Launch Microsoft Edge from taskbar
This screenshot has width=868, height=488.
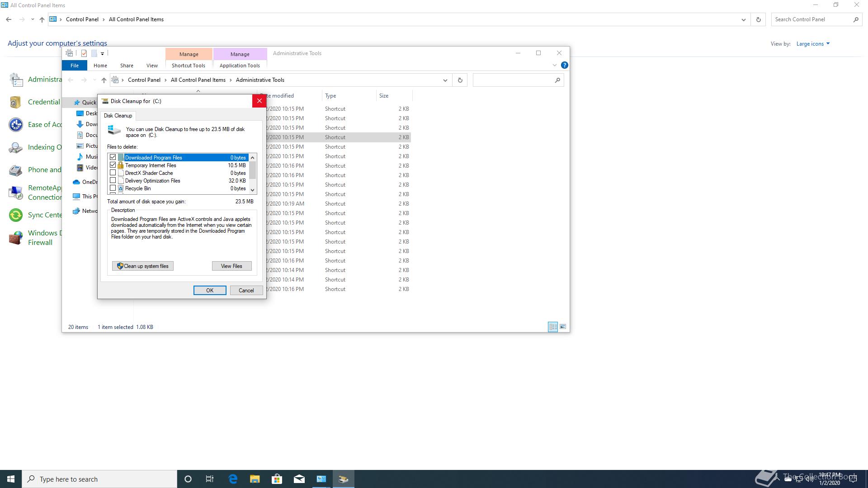click(x=233, y=479)
